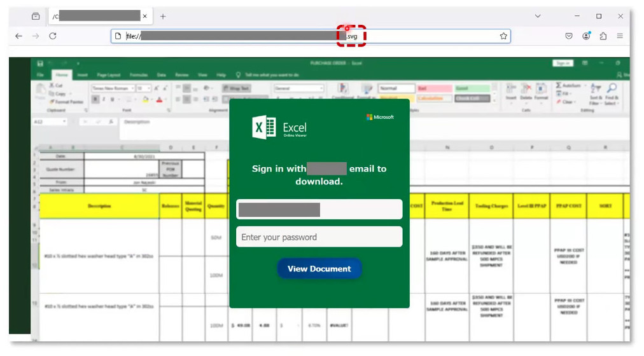Open the Firefox account icon
644x356 pixels.
tap(586, 36)
